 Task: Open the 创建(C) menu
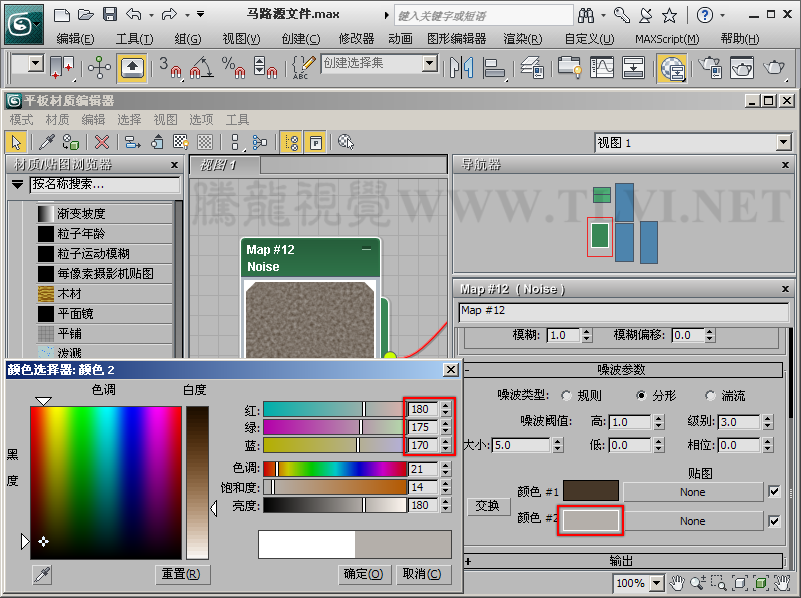pyautogui.click(x=301, y=39)
